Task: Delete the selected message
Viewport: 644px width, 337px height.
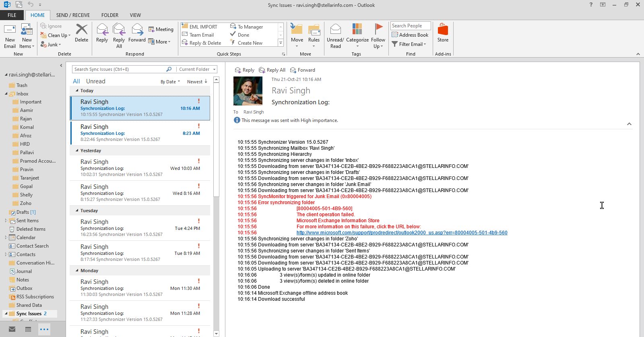Action: (81, 33)
